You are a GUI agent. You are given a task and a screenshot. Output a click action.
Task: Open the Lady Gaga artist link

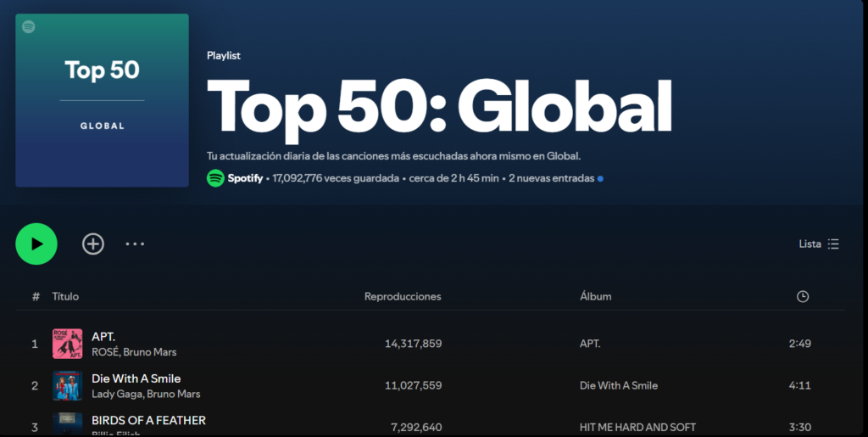[x=114, y=394]
